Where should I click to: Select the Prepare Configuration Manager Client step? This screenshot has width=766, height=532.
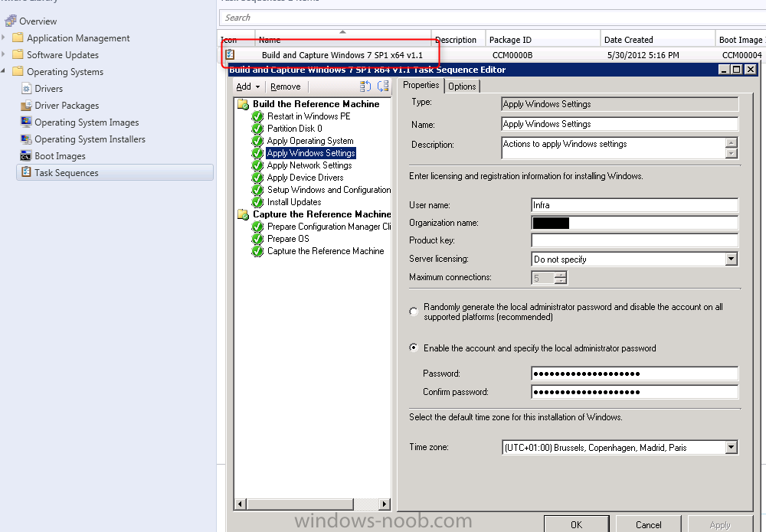pos(329,227)
